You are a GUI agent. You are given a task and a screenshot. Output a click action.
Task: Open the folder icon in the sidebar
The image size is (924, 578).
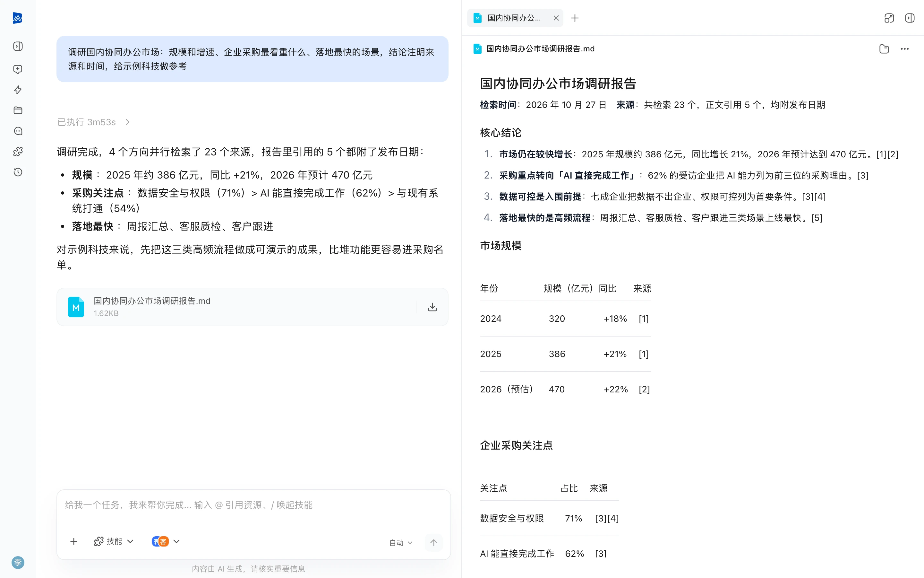pyautogui.click(x=18, y=110)
